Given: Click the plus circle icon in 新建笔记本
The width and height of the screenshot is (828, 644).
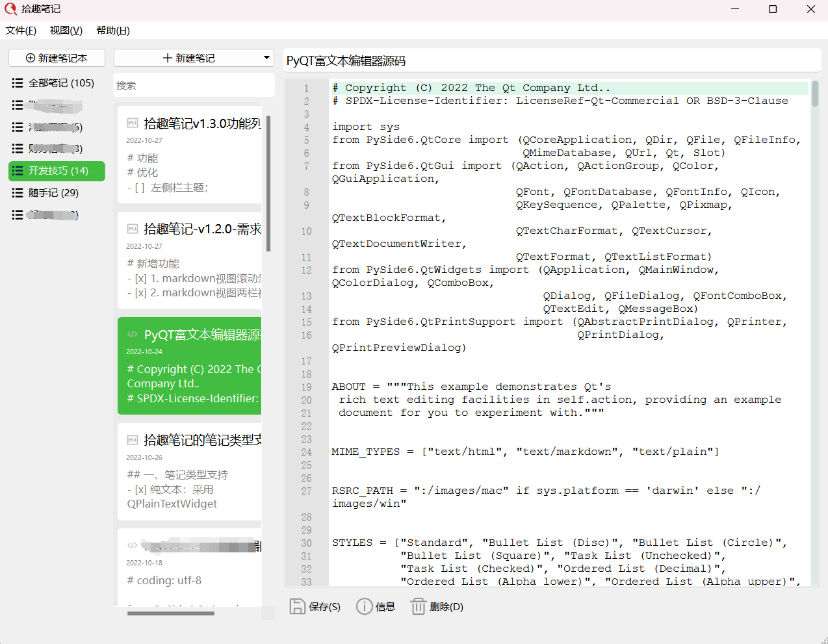Looking at the screenshot, I should [x=31, y=58].
